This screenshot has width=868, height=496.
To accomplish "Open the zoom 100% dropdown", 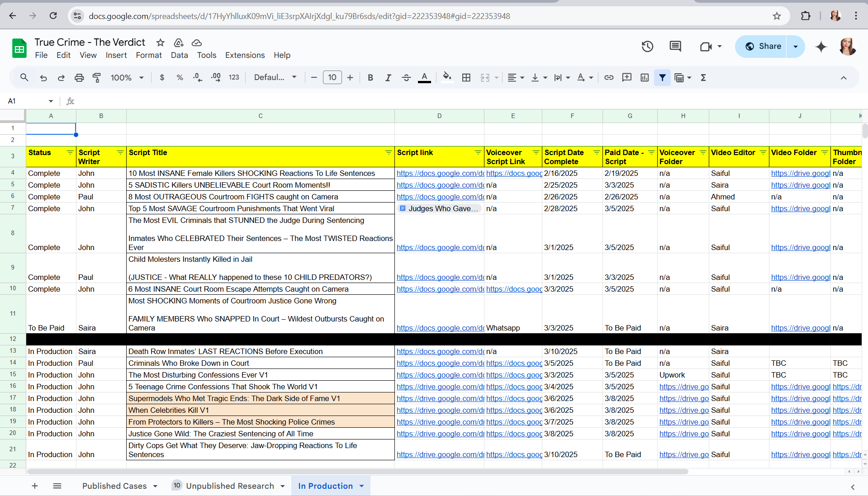I will coord(127,77).
